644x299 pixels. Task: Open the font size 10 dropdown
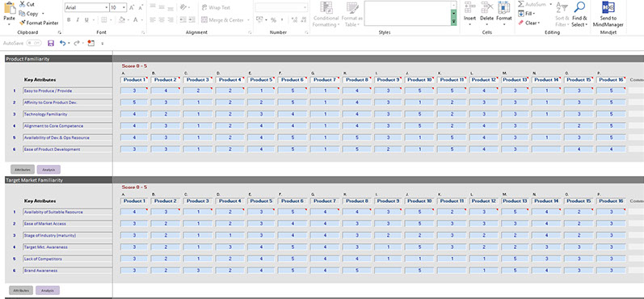tap(124, 8)
